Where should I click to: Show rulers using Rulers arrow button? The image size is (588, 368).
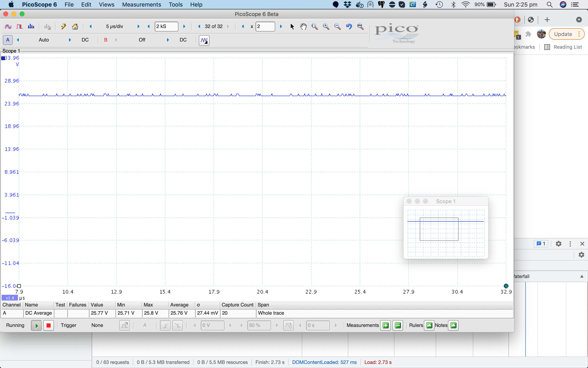(x=429, y=325)
